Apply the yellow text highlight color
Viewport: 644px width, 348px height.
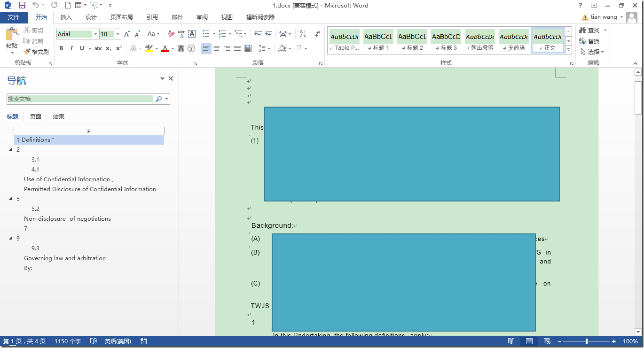click(x=149, y=48)
